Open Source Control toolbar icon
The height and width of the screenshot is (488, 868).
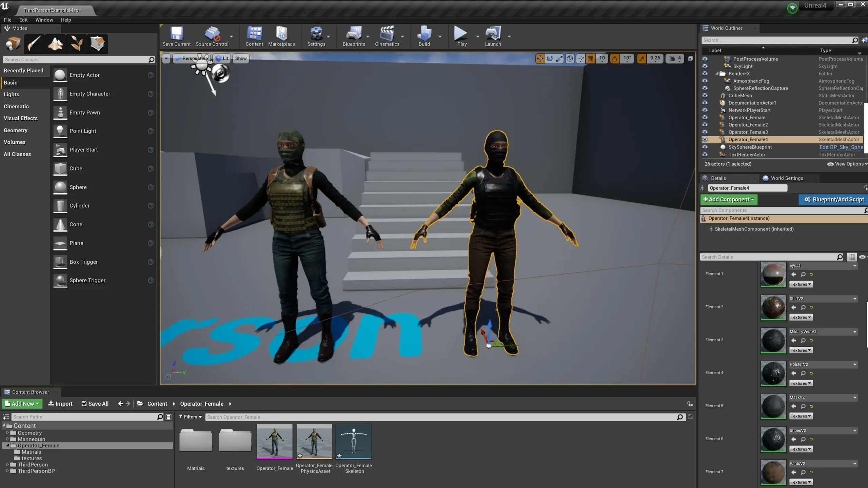212,36
